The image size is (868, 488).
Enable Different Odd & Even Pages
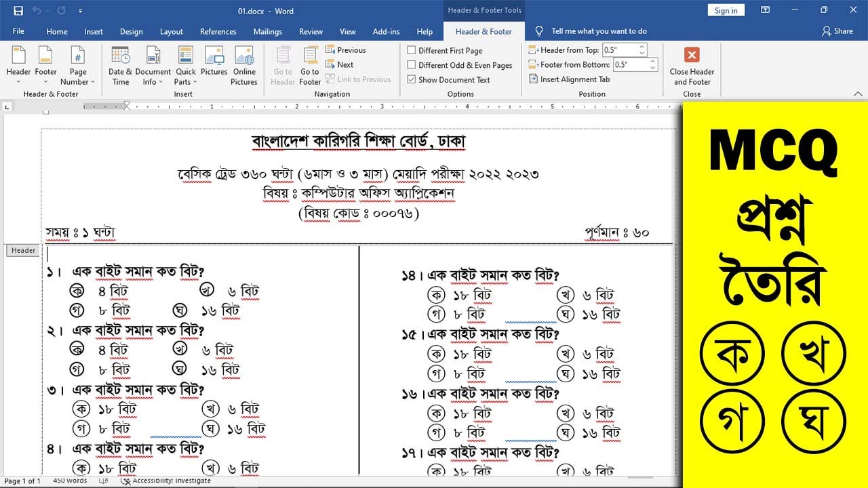click(460, 65)
